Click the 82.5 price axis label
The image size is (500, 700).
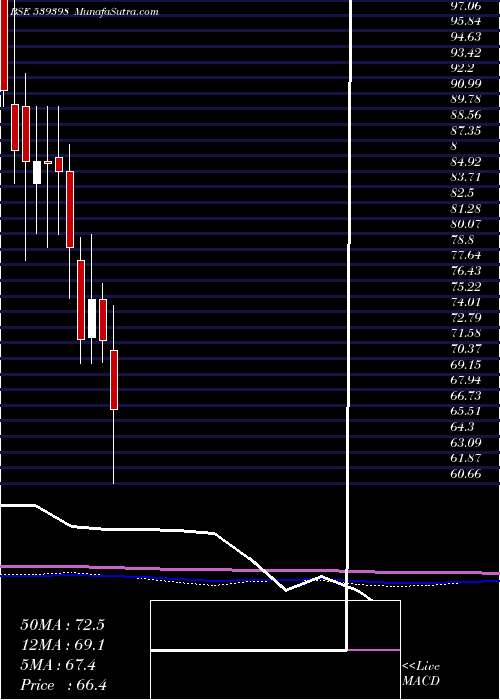pos(462,193)
